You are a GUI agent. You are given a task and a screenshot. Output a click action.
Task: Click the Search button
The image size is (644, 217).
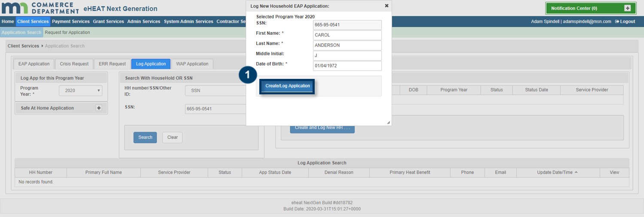pos(145,137)
